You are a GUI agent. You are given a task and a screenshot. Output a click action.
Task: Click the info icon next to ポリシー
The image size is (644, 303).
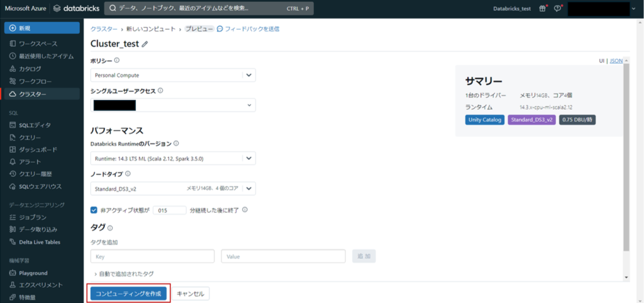117,61
